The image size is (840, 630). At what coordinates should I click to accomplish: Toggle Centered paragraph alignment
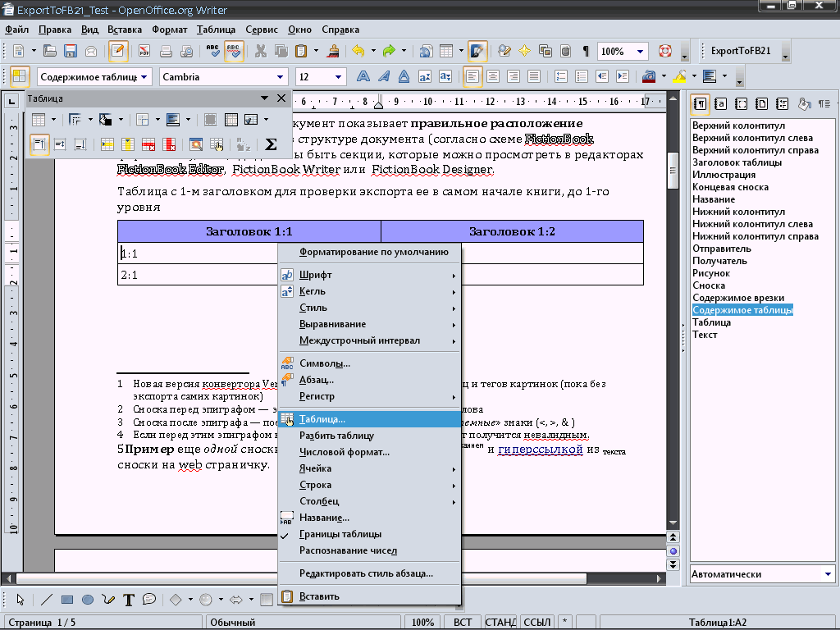click(x=493, y=76)
